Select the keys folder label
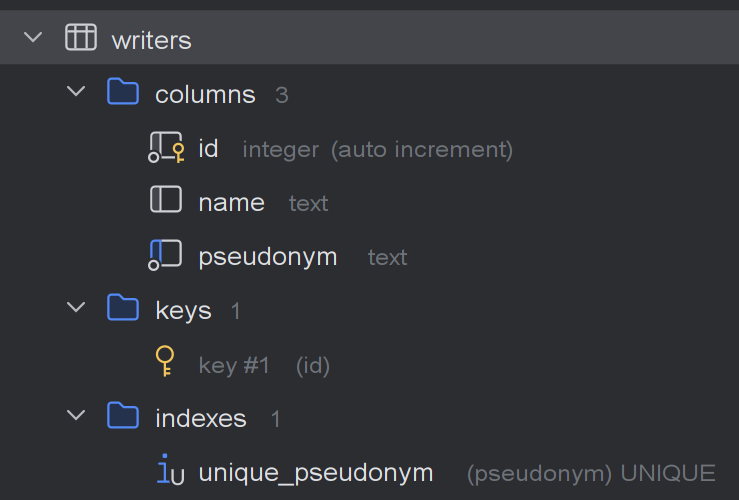 coord(183,311)
